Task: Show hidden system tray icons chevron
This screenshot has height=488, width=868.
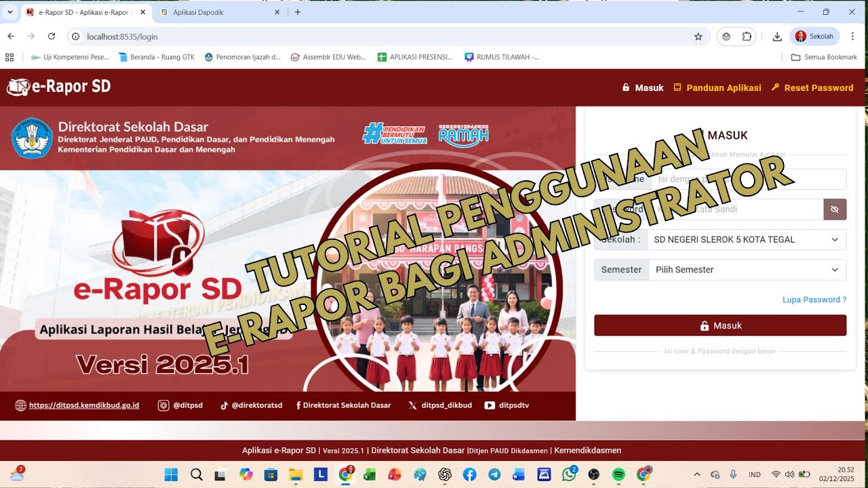Action: tap(696, 474)
